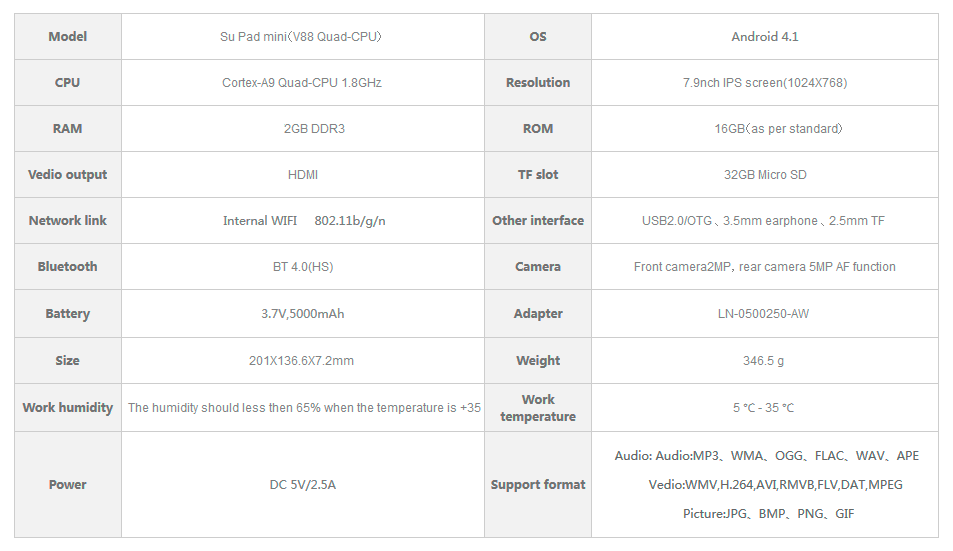Select the 7.9nch IPS screen value
953x551 pixels.
(x=765, y=83)
